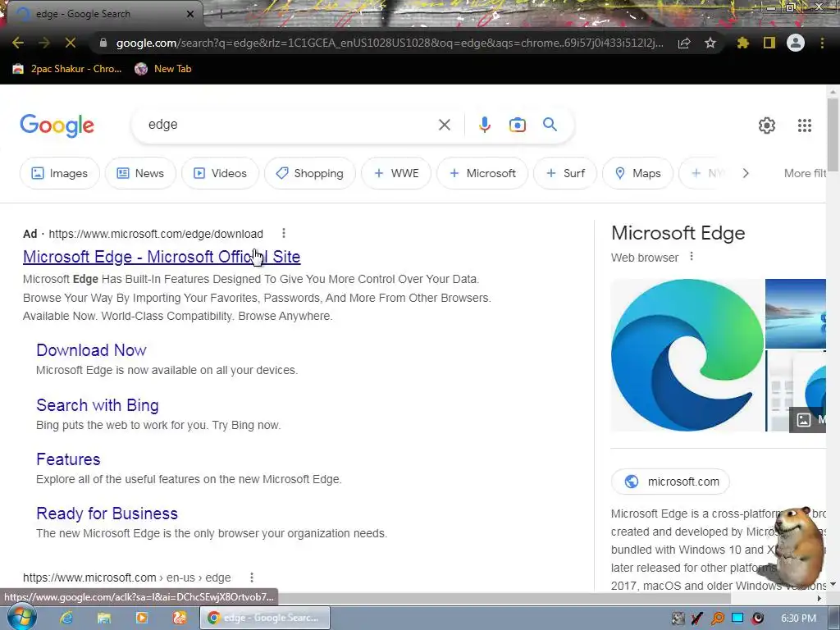The width and height of the screenshot is (840, 630).
Task: Click inside the Google search input field
Action: pos(290,125)
